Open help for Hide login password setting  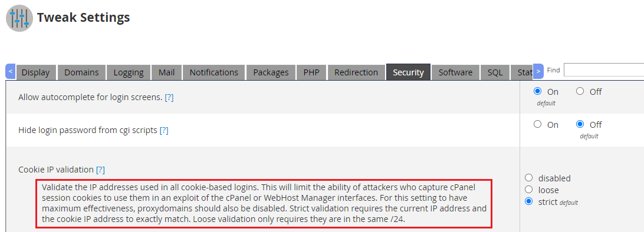pyautogui.click(x=164, y=130)
